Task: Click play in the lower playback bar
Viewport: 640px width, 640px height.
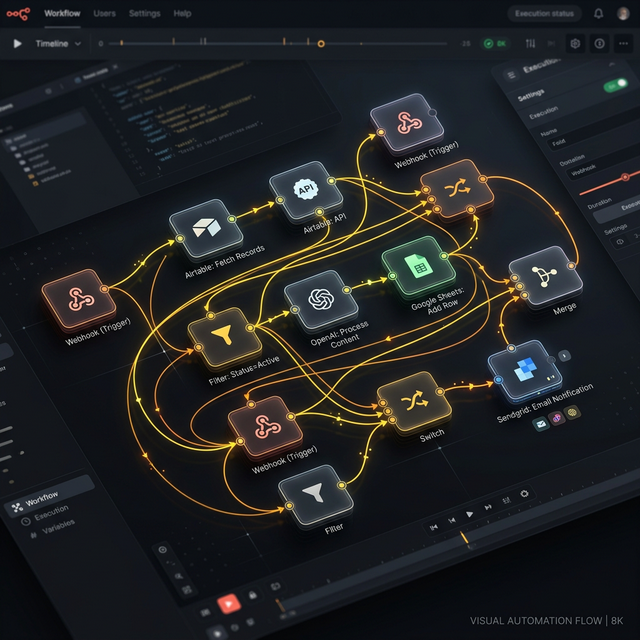Action: tap(470, 514)
